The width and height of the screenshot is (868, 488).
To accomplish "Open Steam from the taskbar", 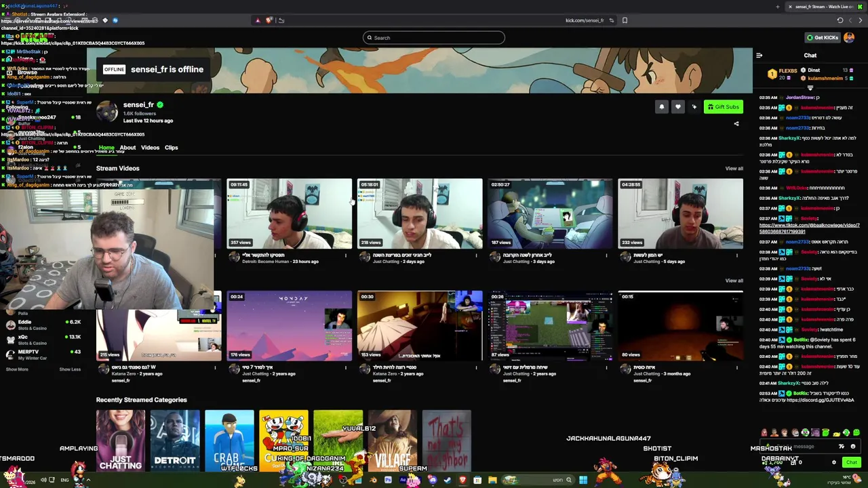I will click(x=448, y=481).
